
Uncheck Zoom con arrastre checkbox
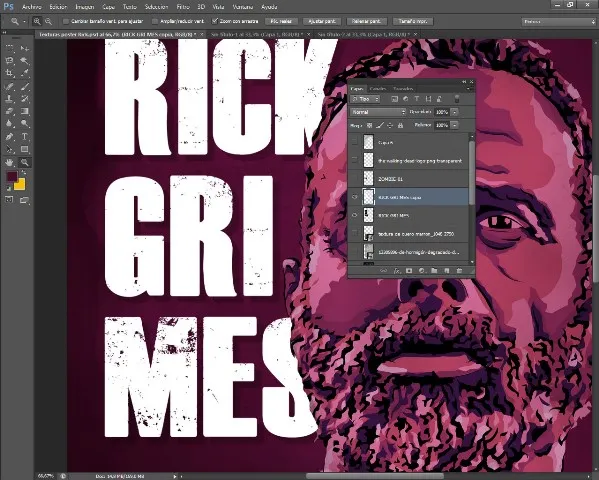215,21
